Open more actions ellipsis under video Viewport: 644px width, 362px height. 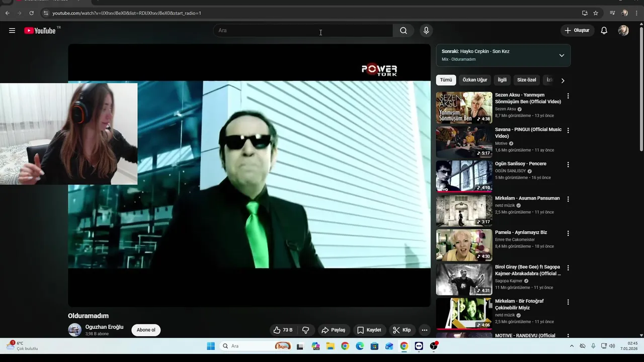click(x=425, y=330)
